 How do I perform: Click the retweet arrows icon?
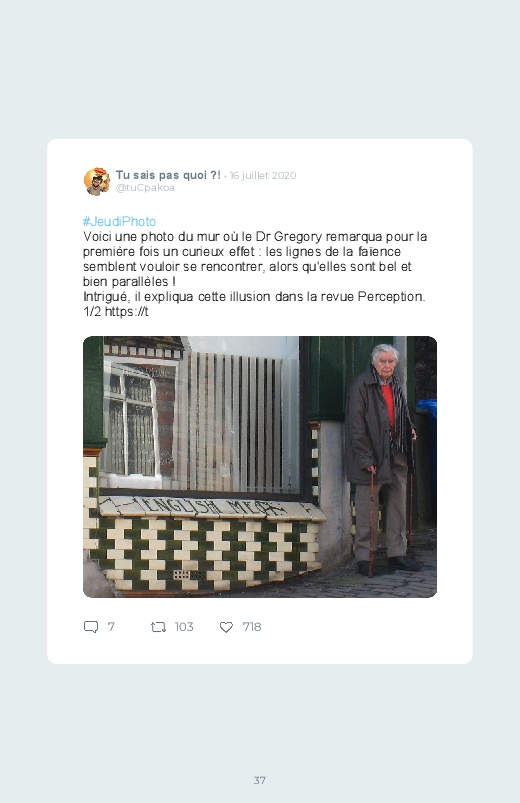click(x=158, y=627)
